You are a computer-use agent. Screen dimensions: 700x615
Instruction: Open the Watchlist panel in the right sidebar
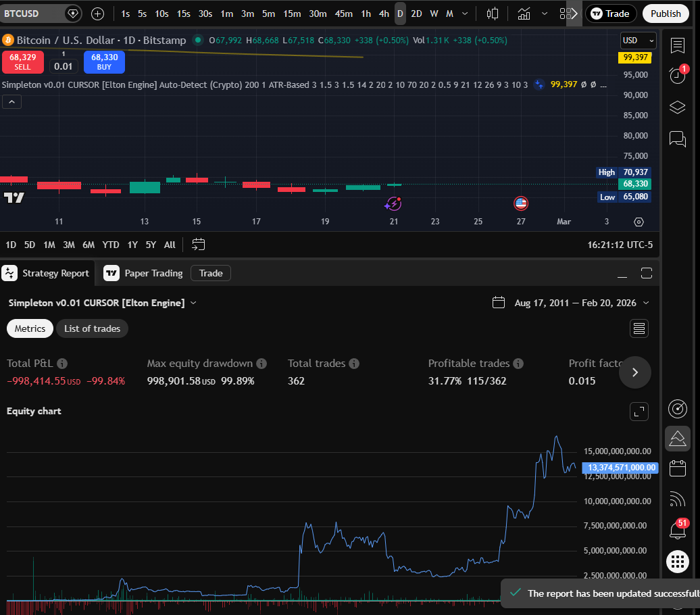point(678,45)
